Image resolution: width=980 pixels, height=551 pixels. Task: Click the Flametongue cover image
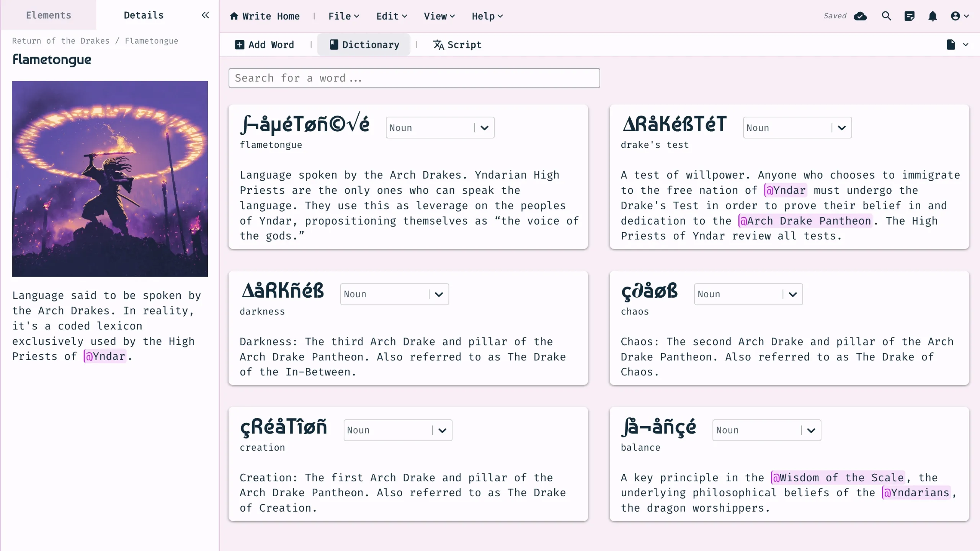(x=110, y=179)
